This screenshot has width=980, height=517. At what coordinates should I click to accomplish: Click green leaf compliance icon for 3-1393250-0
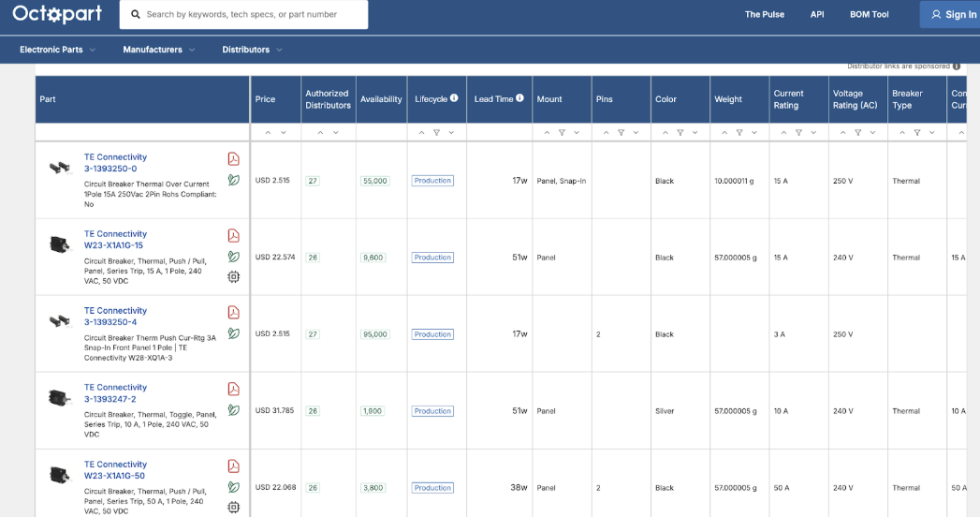coord(233,180)
